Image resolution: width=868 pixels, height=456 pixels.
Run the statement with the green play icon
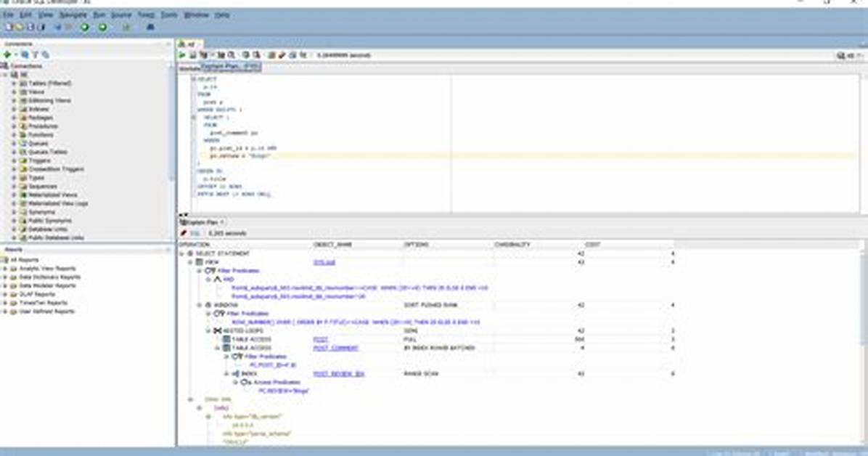point(181,55)
